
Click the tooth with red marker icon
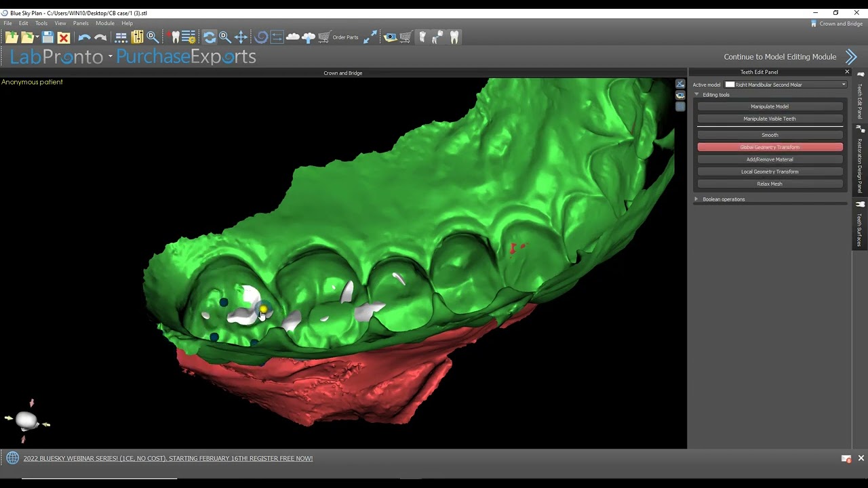[175, 37]
